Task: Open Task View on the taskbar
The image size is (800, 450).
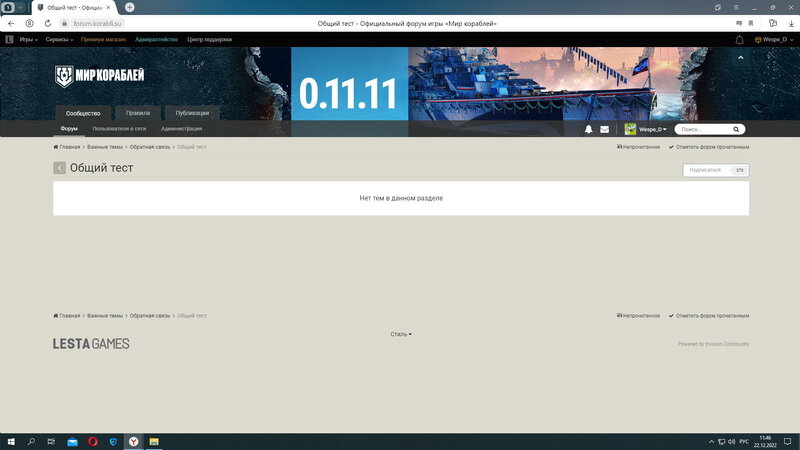Action: click(51, 441)
